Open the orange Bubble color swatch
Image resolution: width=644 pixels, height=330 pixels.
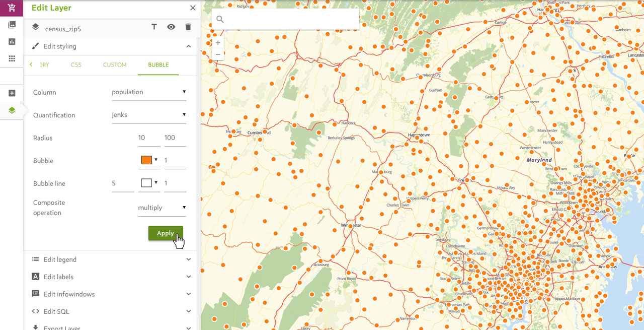(146, 160)
